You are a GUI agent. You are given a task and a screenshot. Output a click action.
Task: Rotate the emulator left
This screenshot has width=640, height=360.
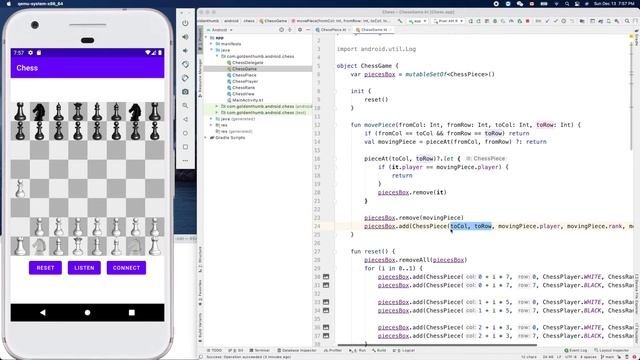tap(185, 64)
